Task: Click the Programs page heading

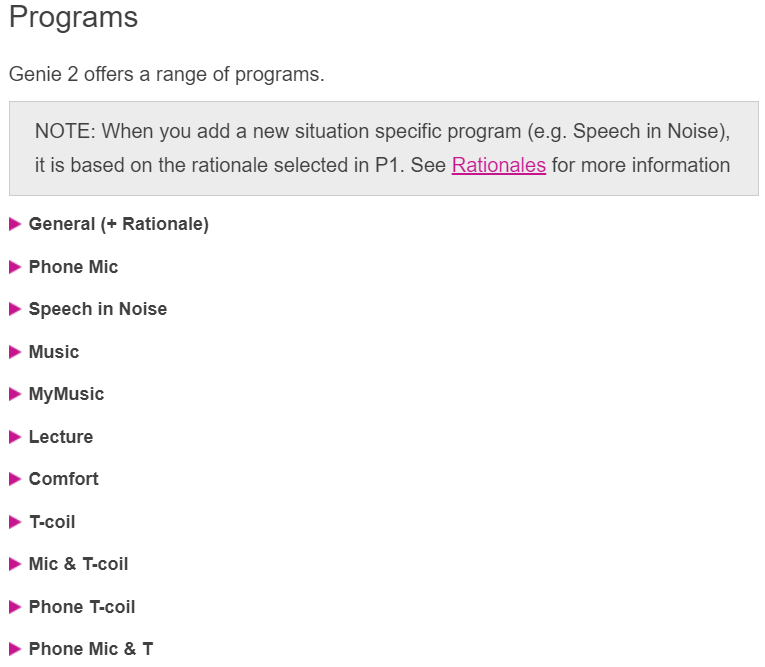Action: point(74,18)
